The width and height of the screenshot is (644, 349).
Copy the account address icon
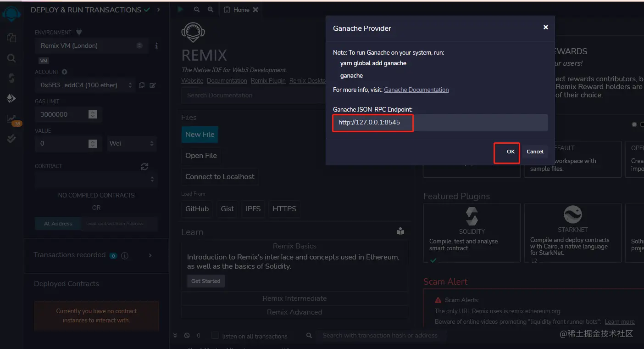142,85
